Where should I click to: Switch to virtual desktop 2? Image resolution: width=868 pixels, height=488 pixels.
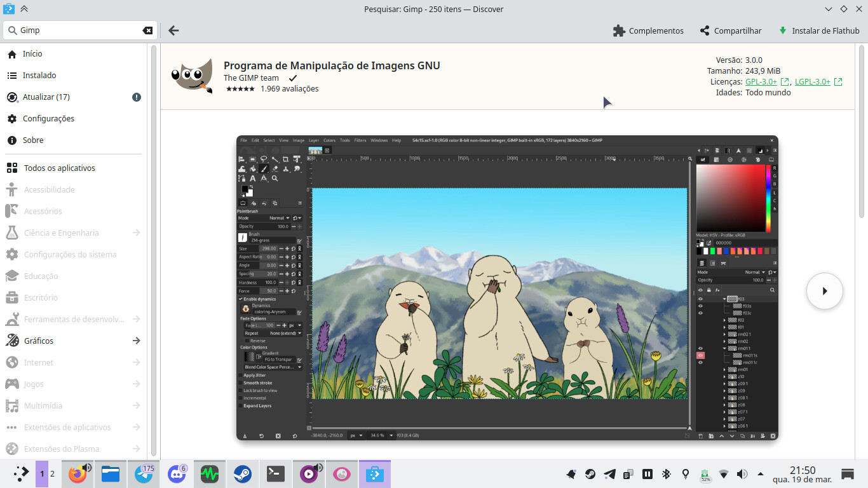point(53,473)
